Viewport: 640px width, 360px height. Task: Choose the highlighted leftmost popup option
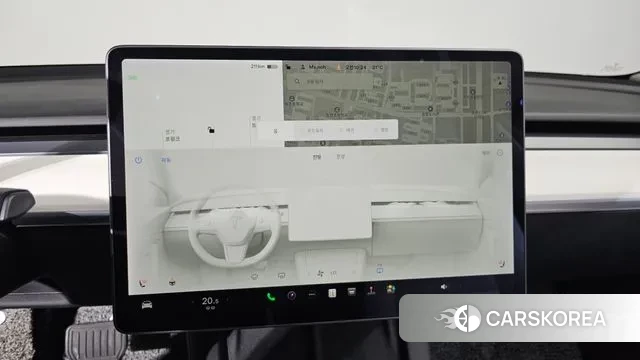tap(276, 131)
